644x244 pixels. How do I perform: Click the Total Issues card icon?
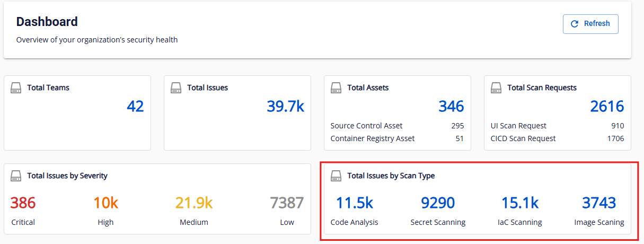tap(176, 88)
